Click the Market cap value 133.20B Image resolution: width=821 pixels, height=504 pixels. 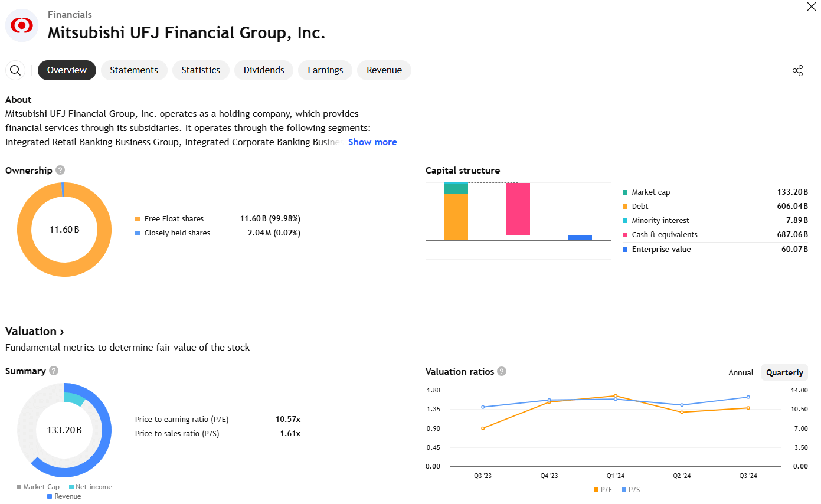pyautogui.click(x=793, y=192)
